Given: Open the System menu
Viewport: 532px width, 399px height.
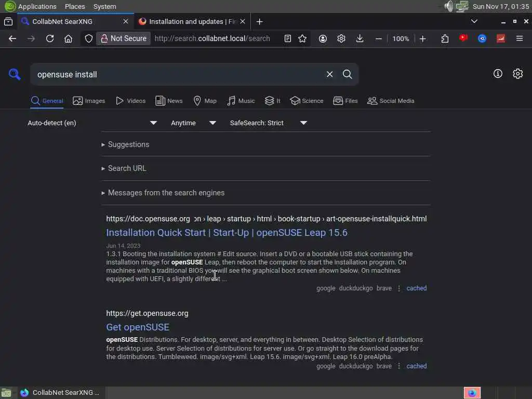Looking at the screenshot, I should point(104,6).
